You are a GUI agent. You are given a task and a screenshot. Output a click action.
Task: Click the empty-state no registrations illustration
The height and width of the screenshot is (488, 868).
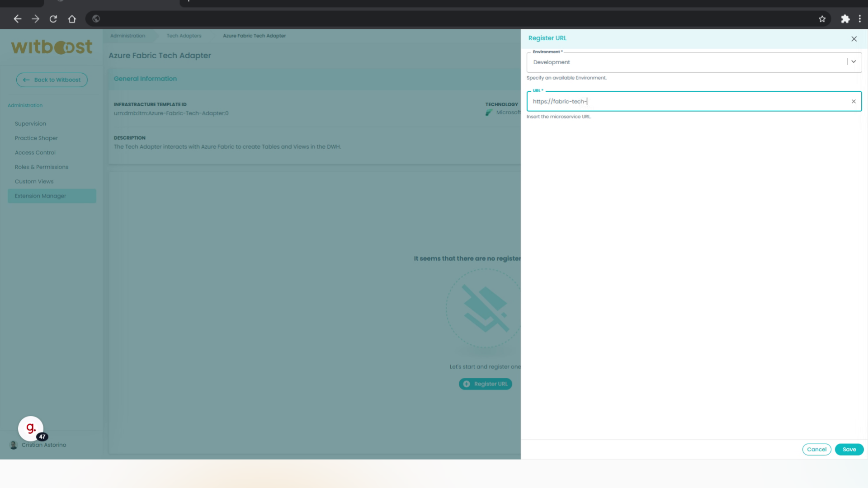[x=483, y=309]
